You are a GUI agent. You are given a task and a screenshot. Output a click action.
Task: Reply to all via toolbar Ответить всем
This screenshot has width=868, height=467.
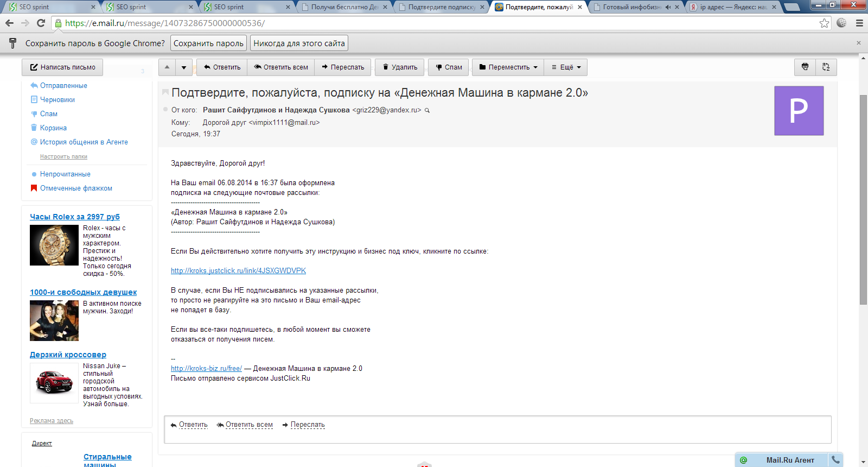[281, 67]
